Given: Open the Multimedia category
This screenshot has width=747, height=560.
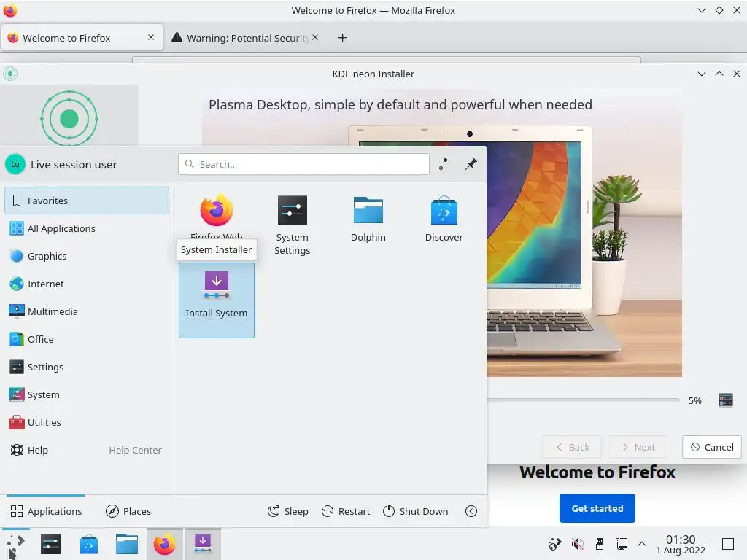Looking at the screenshot, I should [87, 311].
